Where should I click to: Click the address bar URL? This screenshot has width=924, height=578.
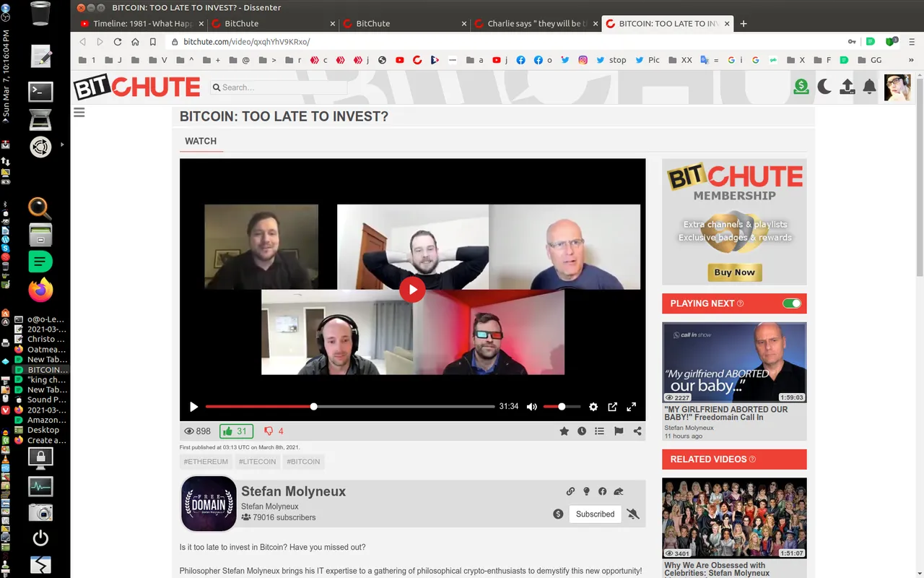[x=246, y=42]
